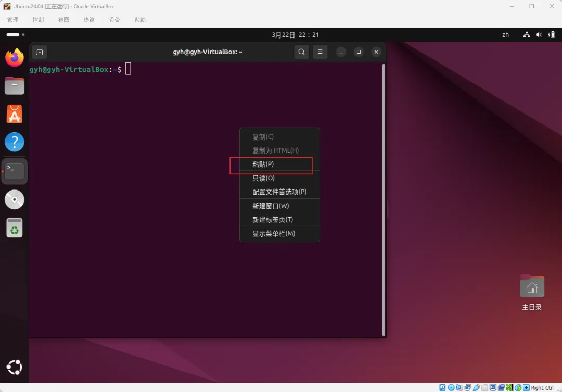This screenshot has height=392, width=562.
Task: Open Firefox from the Ubuntu dock
Action: (15, 57)
